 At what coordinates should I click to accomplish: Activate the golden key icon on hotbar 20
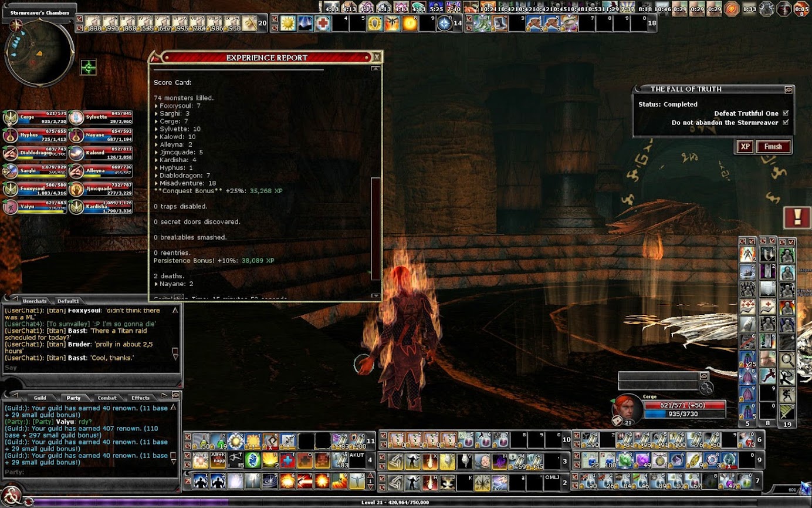tap(249, 23)
